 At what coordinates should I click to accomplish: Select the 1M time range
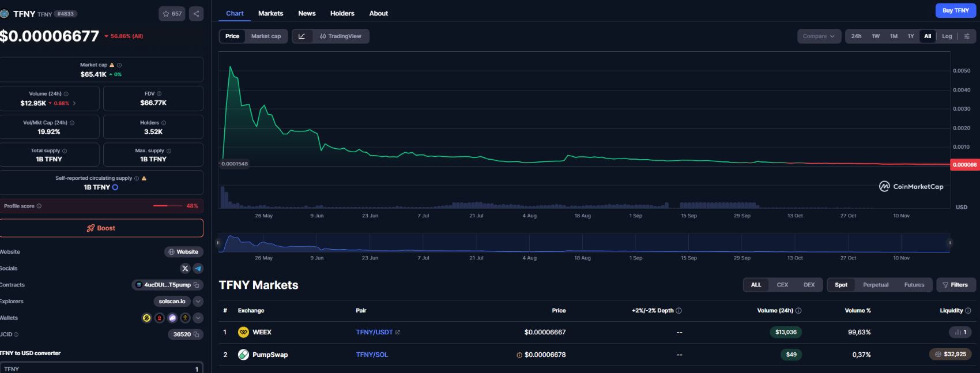click(x=894, y=36)
